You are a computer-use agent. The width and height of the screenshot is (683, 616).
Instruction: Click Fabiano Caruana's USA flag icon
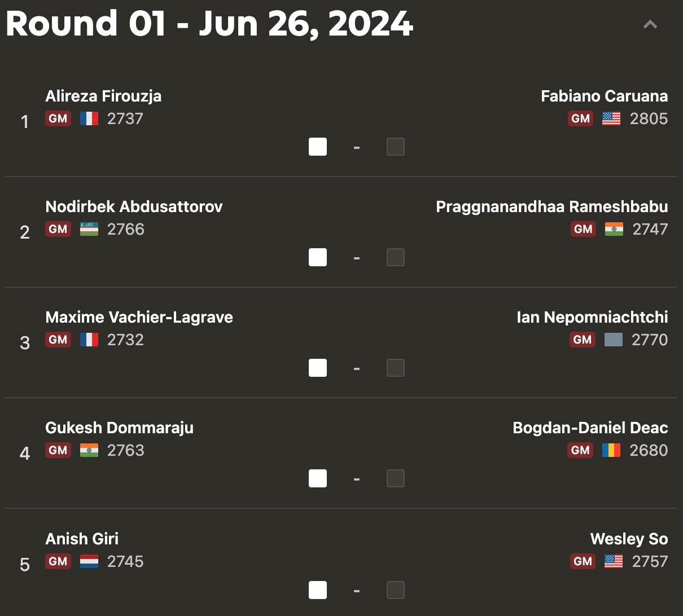click(x=611, y=118)
